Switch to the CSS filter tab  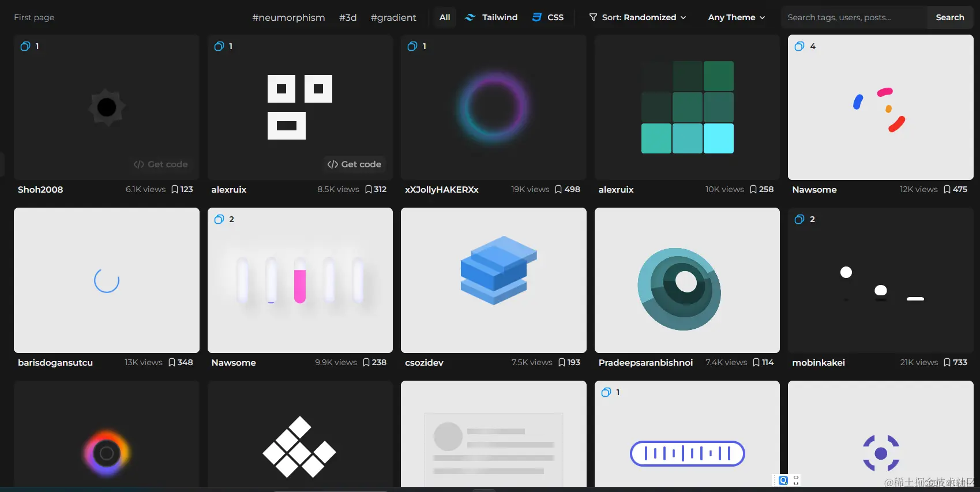(x=548, y=17)
